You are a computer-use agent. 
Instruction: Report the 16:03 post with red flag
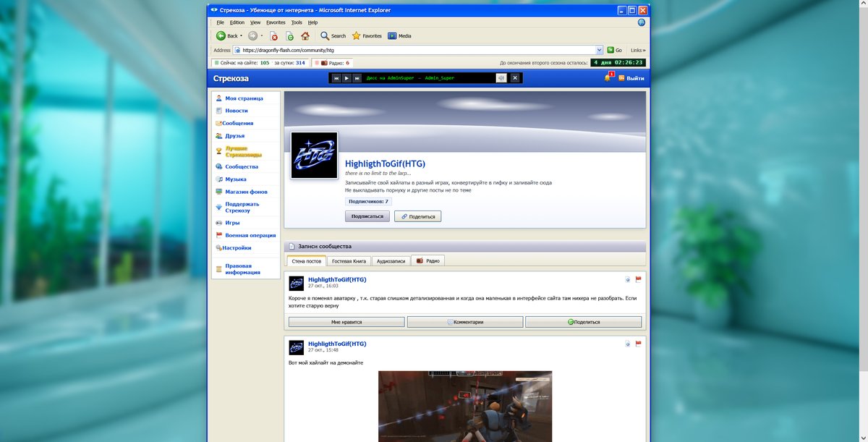(x=639, y=279)
